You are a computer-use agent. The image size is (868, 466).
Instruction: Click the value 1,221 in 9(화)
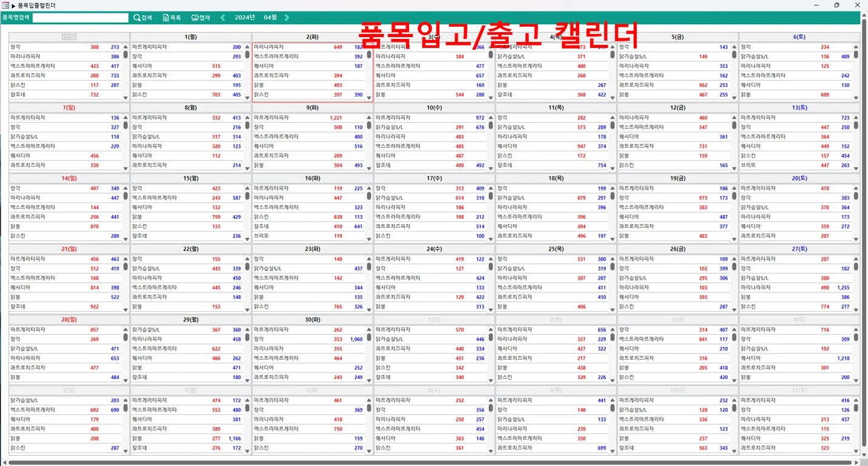coord(336,118)
